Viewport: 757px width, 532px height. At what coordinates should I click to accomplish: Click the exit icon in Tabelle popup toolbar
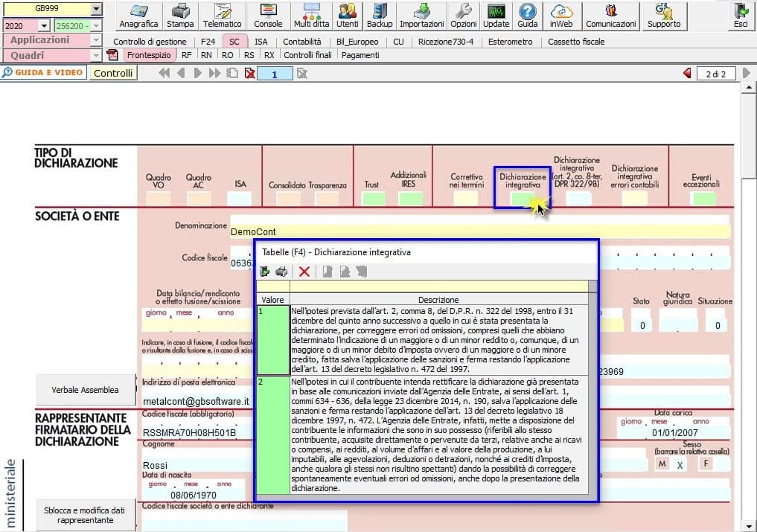tap(264, 272)
